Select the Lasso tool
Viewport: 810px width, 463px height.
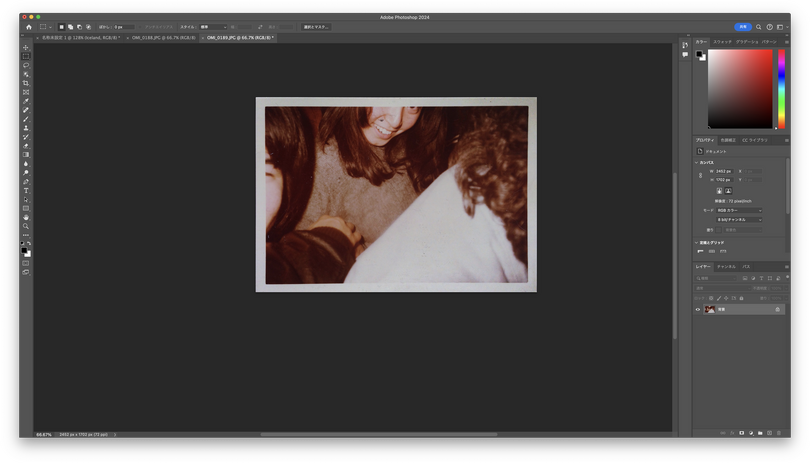26,65
